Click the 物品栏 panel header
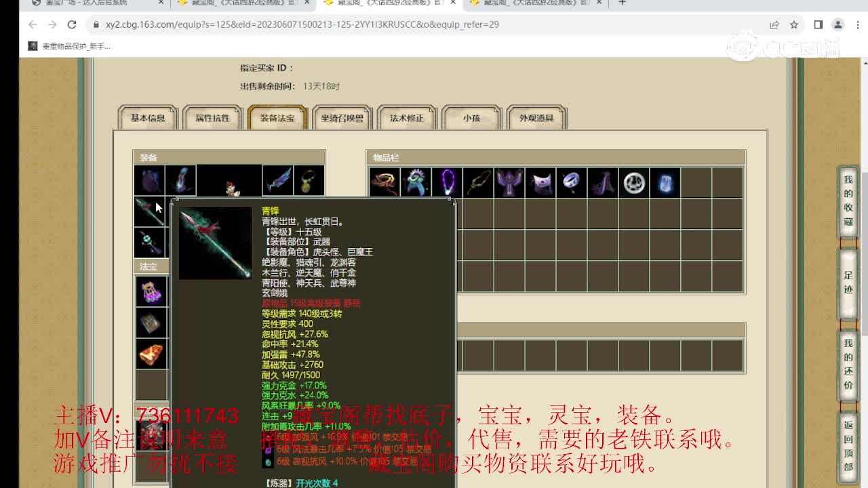The width and height of the screenshot is (868, 488). point(556,157)
